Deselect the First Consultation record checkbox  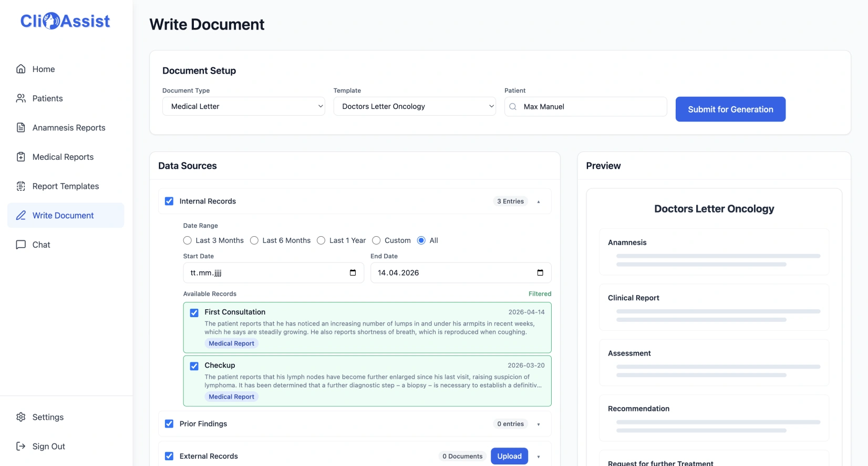point(194,313)
